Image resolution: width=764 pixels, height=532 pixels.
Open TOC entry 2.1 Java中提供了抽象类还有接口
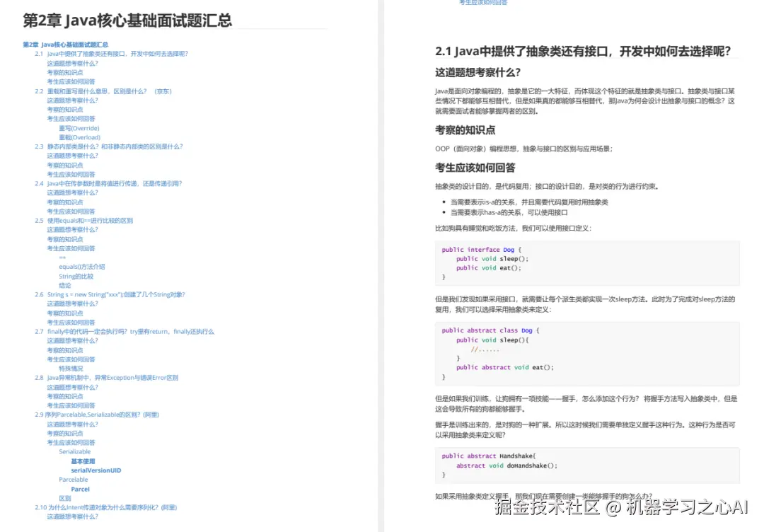[x=111, y=54]
